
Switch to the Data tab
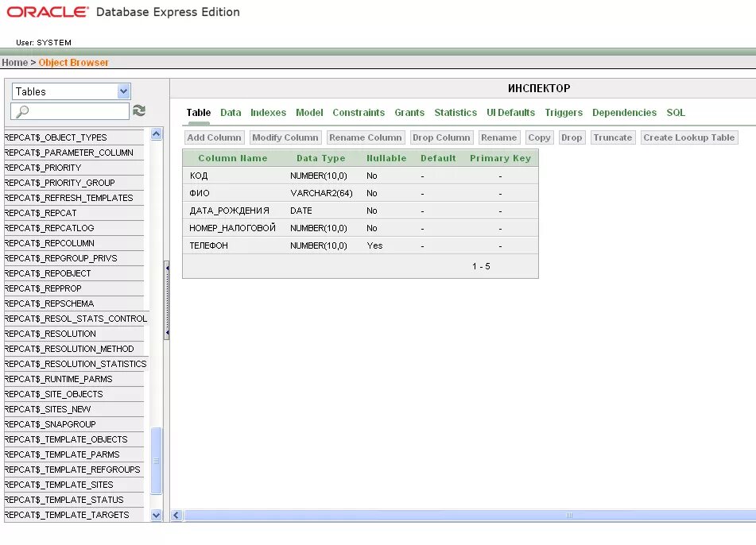tap(231, 112)
